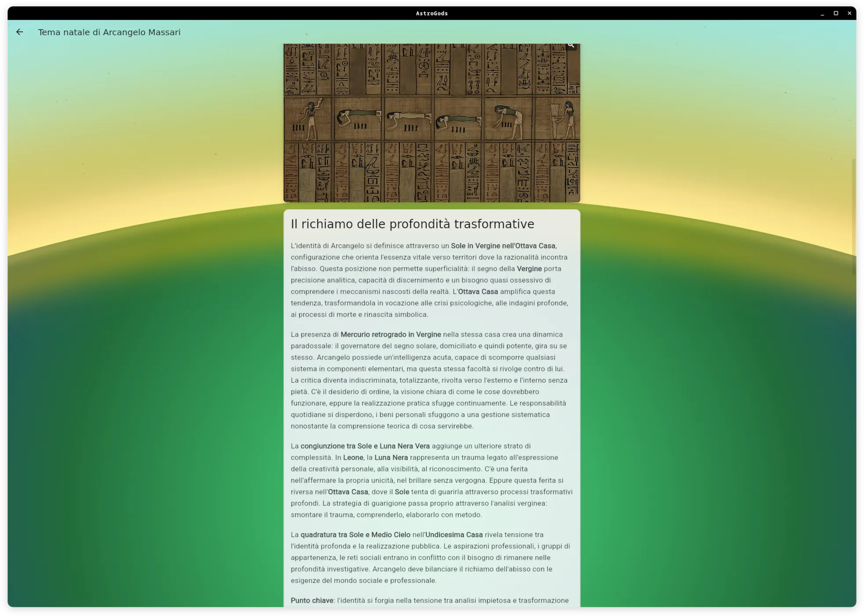
Task: Click bold text 'Sole in Vergine nell'Ottava Casa'
Action: [503, 246]
